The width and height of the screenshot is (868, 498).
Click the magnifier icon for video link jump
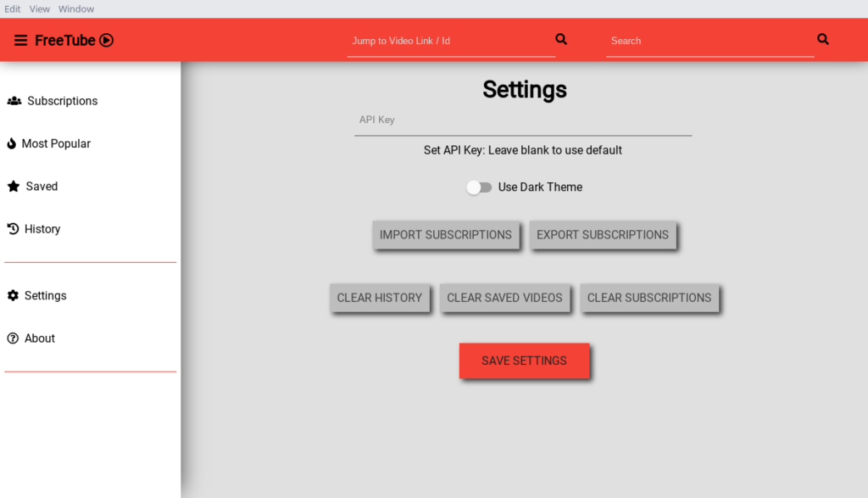(x=560, y=38)
